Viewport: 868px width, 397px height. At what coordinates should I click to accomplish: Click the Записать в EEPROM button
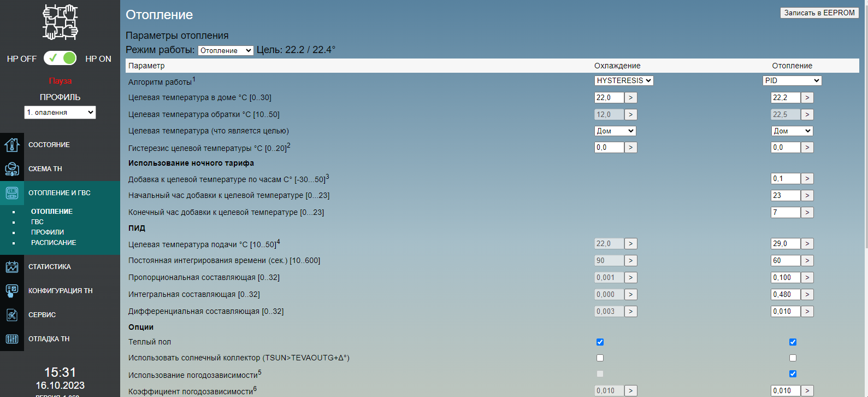pyautogui.click(x=819, y=13)
